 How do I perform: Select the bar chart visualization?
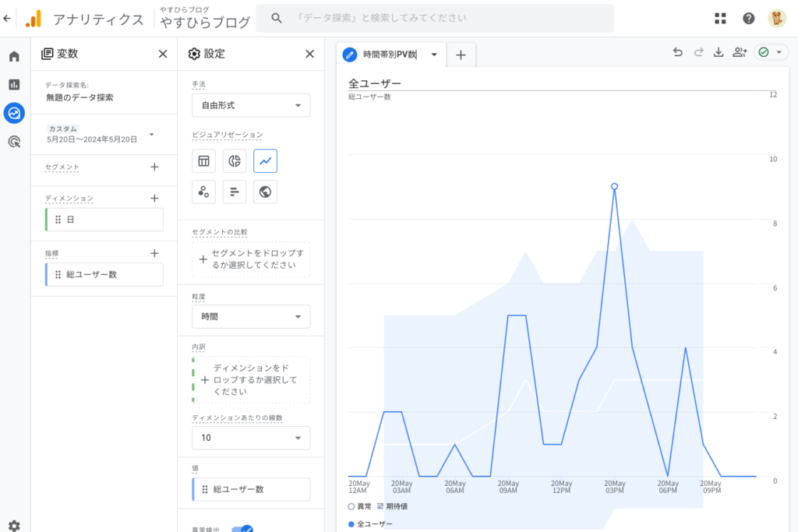(x=235, y=192)
